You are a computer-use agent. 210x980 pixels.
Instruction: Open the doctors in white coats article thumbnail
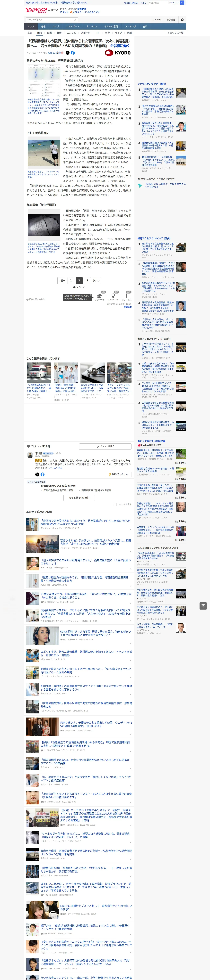pyautogui.click(x=66, y=372)
